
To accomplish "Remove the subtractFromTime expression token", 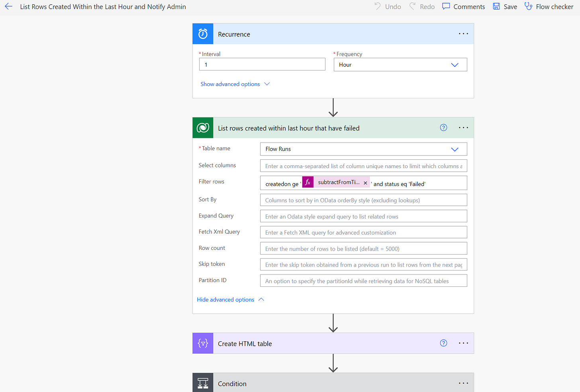I will (x=365, y=183).
